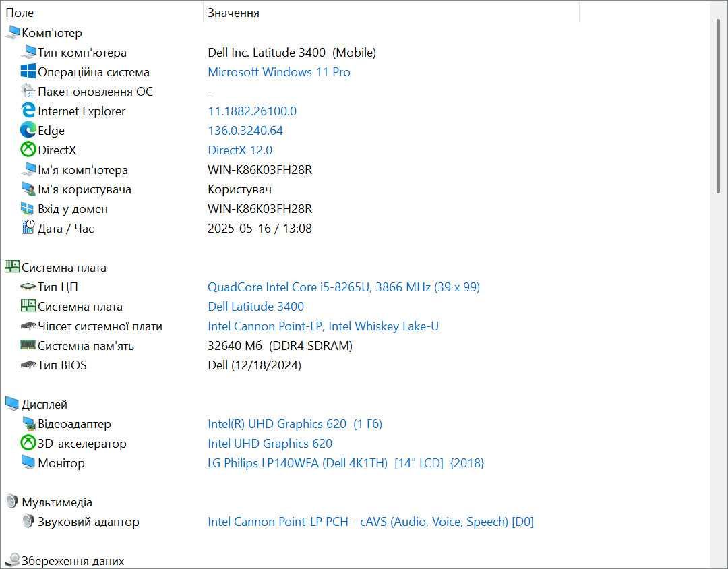The height and width of the screenshot is (569, 728).
Task: Select the 2025-05-16 / 13:08 date value
Action: pyautogui.click(x=260, y=229)
